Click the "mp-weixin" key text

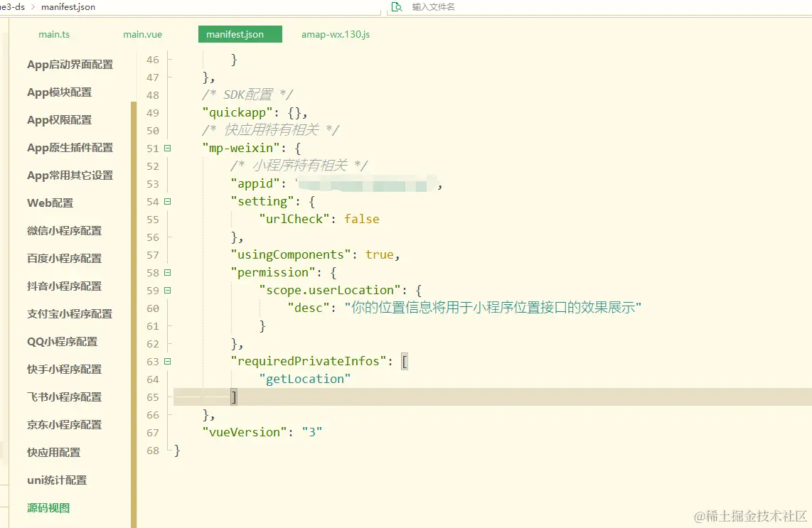pyautogui.click(x=241, y=148)
